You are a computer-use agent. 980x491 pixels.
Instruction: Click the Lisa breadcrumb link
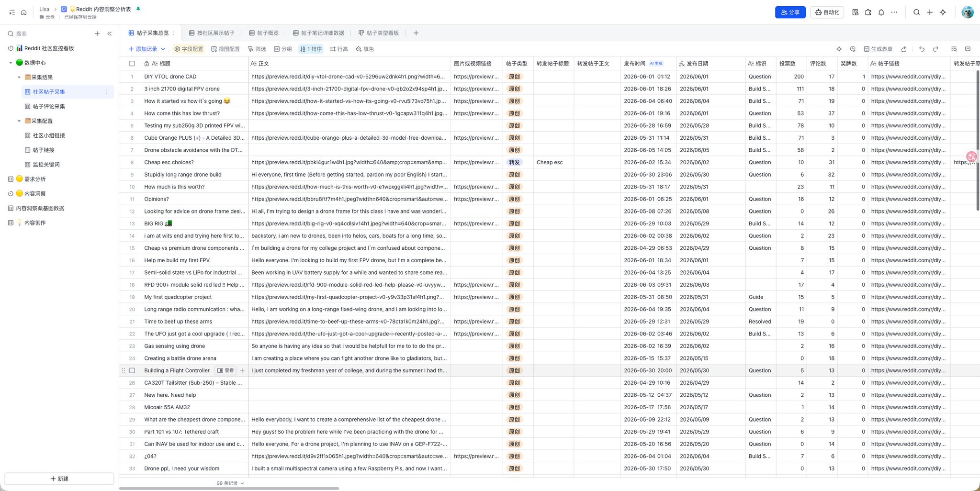coord(44,9)
